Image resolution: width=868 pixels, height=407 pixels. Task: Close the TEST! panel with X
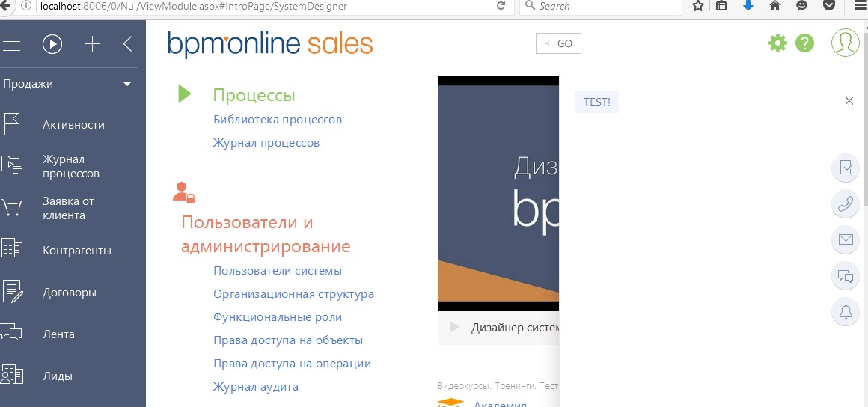click(849, 101)
